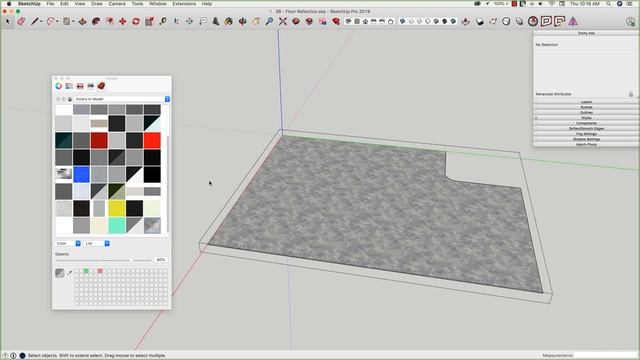This screenshot has height=360, width=640.
Task: Open the color wheel picker tab
Action: pyautogui.click(x=59, y=86)
